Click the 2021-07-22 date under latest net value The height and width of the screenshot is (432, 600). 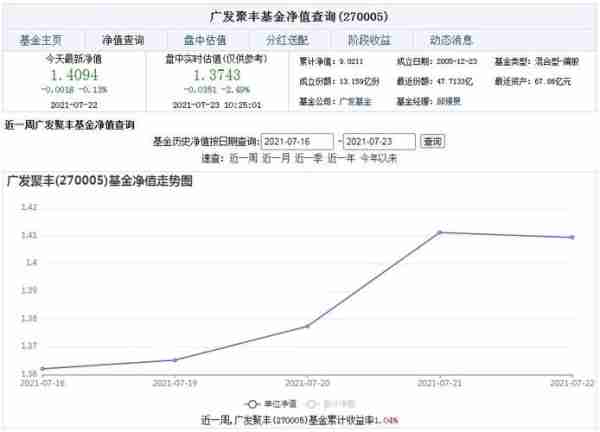[x=74, y=105]
